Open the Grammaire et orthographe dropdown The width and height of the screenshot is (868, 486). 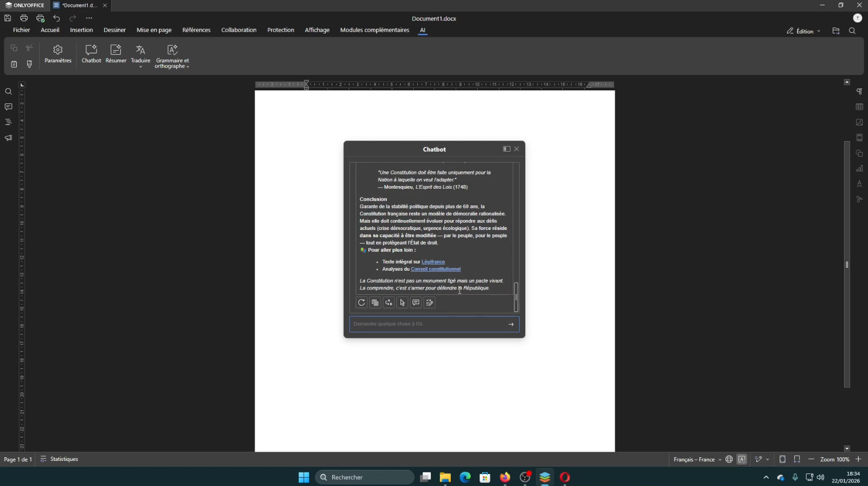(x=172, y=66)
